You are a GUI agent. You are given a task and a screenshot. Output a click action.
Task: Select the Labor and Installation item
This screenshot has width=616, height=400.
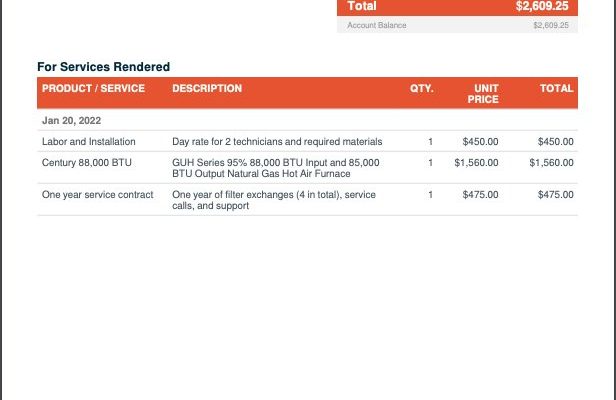click(x=89, y=141)
